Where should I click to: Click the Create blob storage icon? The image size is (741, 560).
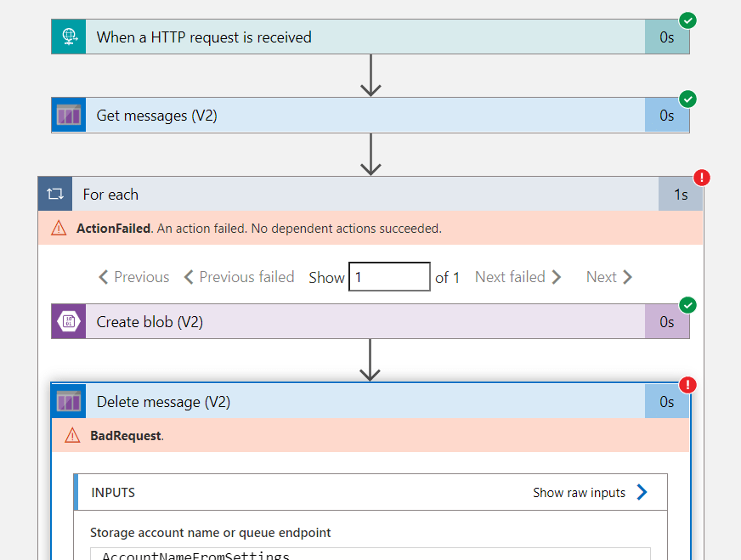coord(69,322)
